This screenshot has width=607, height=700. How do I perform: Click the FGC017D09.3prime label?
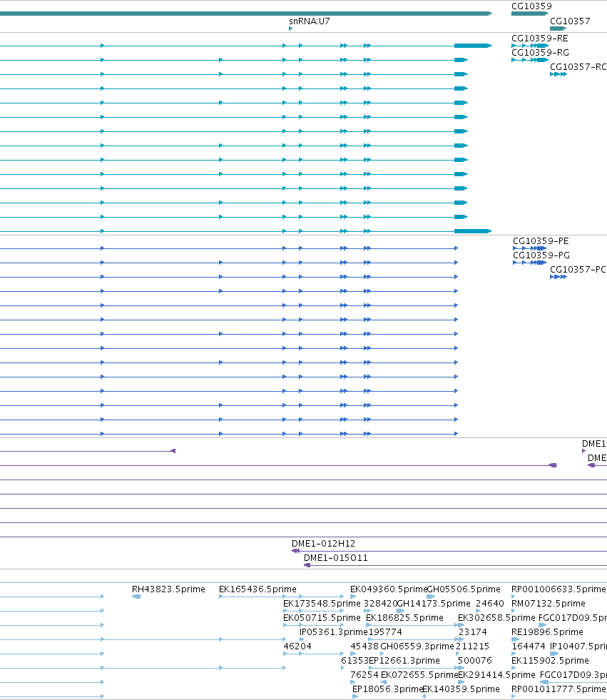point(573,675)
